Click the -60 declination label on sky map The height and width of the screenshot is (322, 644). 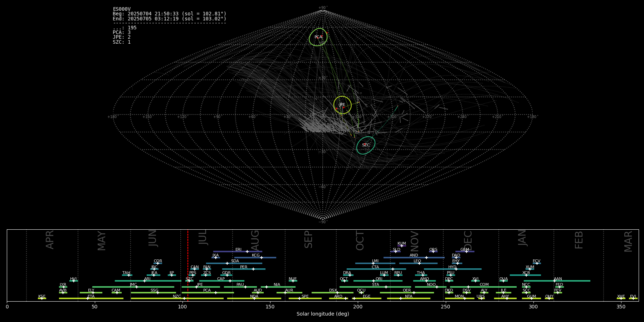[x=322, y=187]
